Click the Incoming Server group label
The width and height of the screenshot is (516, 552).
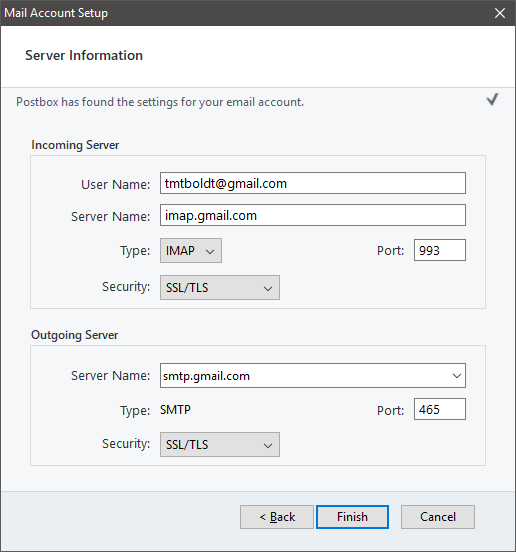[x=75, y=145]
